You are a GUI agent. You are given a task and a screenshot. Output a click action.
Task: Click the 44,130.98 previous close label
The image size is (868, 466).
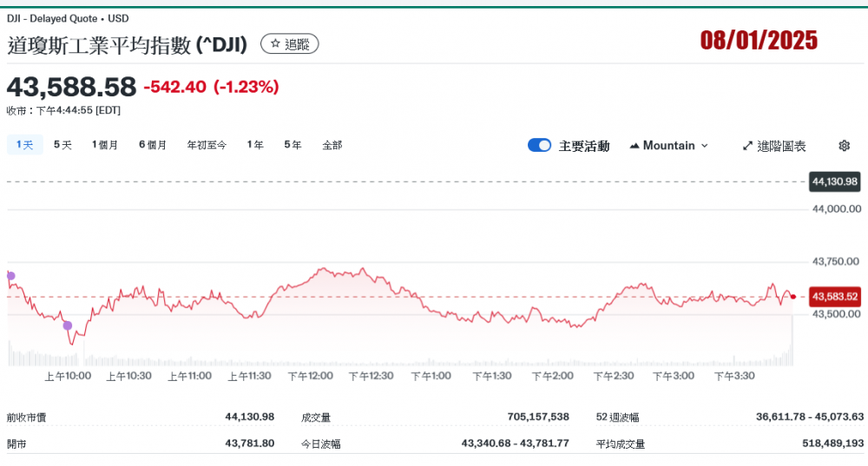coord(834,181)
